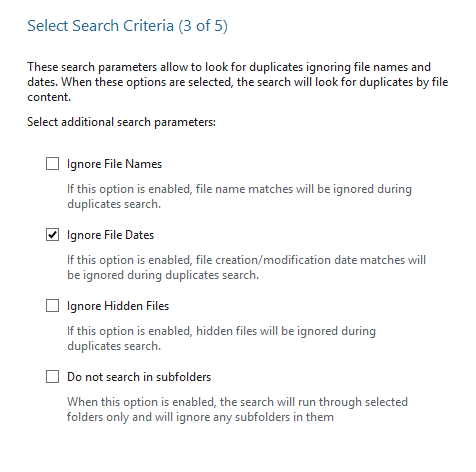Check the Do not search in subfolders box

[x=52, y=377]
